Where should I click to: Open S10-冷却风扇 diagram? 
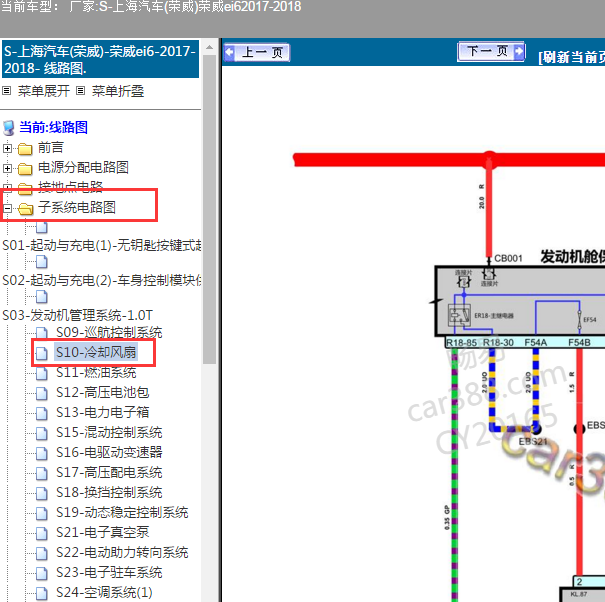click(96, 352)
